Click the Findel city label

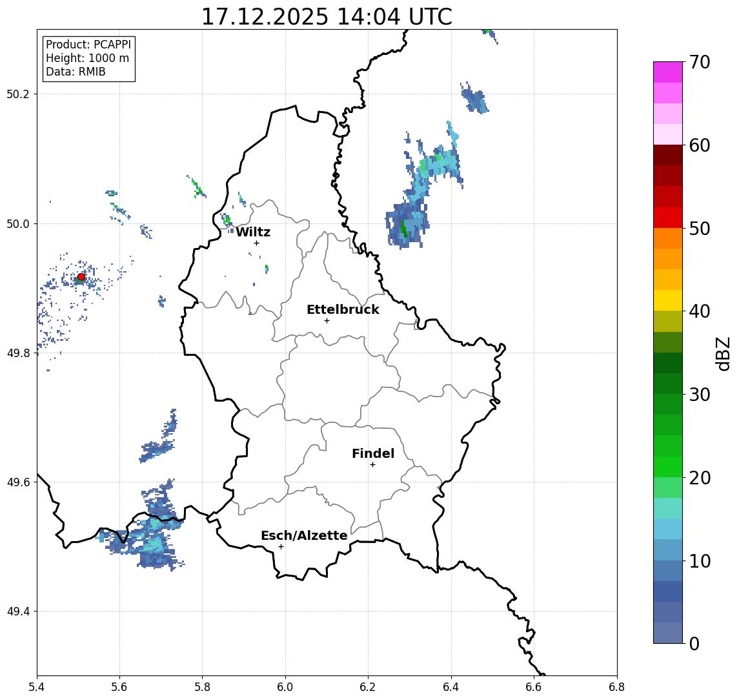(373, 453)
